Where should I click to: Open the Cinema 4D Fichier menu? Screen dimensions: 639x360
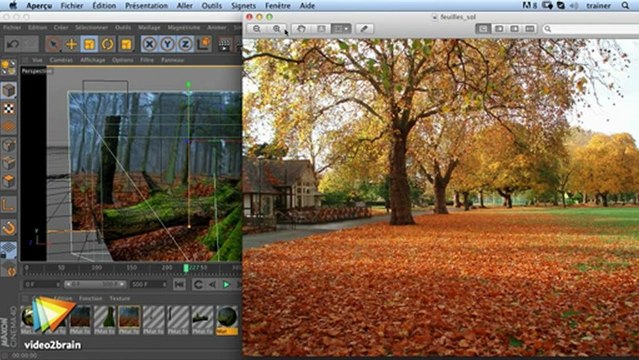point(12,27)
